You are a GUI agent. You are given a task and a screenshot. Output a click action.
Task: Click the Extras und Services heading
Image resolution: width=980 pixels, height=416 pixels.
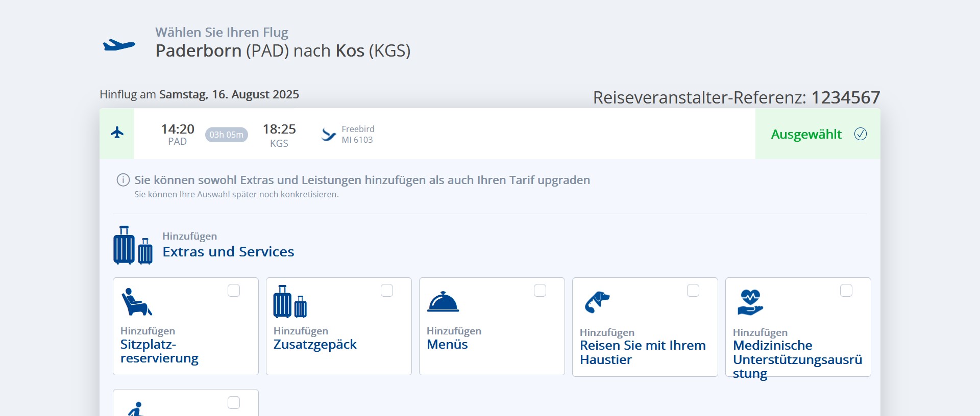click(x=228, y=252)
